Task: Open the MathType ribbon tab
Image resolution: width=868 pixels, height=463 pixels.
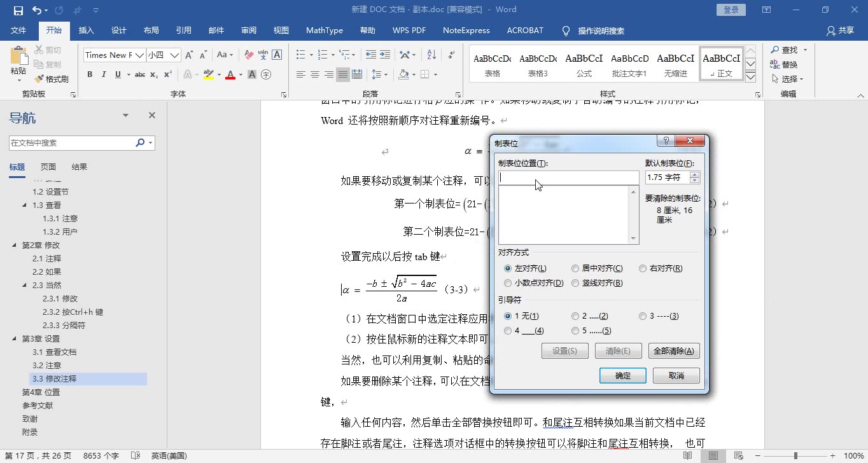Action: (325, 31)
